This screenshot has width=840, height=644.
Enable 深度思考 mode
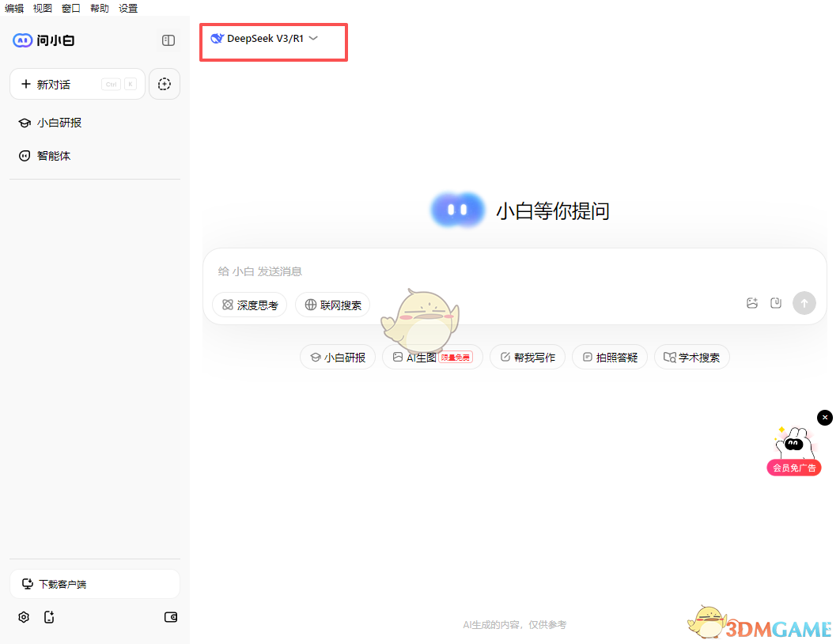249,305
